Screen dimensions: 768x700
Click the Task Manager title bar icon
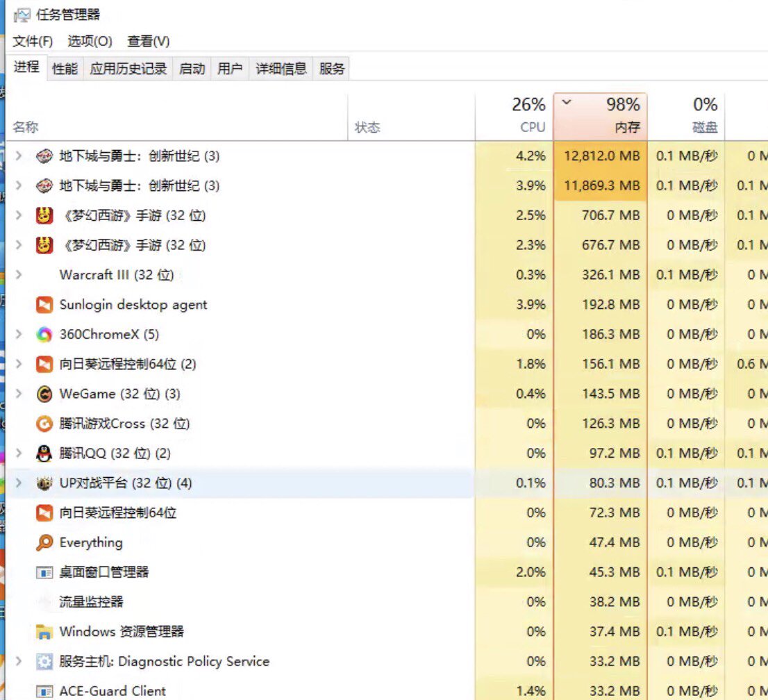coord(22,15)
